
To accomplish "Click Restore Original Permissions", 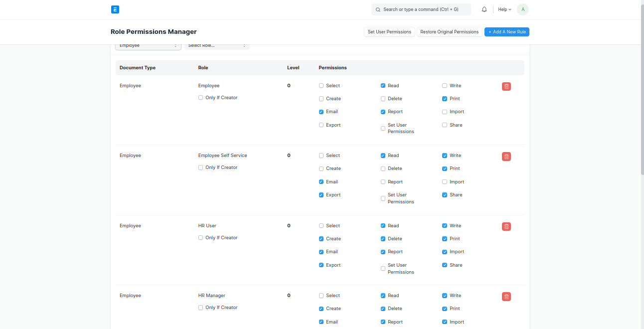I will [x=449, y=32].
